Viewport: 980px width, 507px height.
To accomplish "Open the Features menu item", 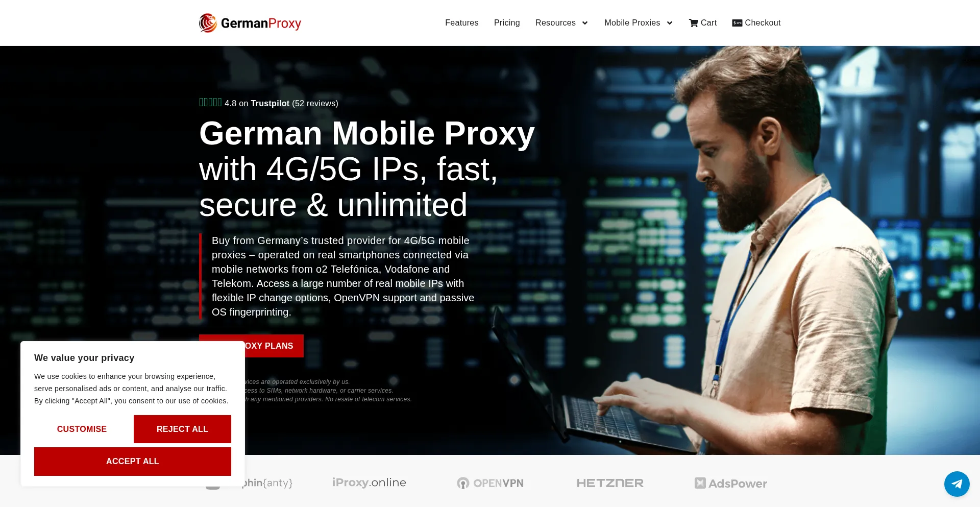I will 461,23.
